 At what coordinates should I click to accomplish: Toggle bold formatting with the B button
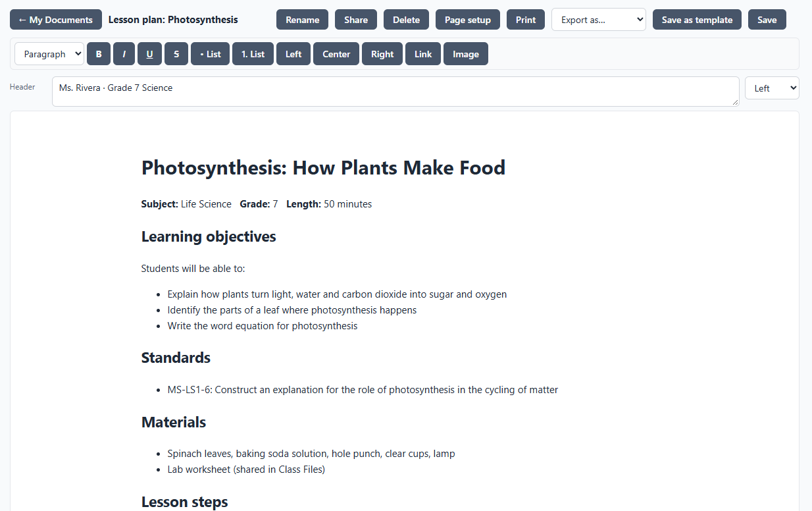click(x=99, y=54)
